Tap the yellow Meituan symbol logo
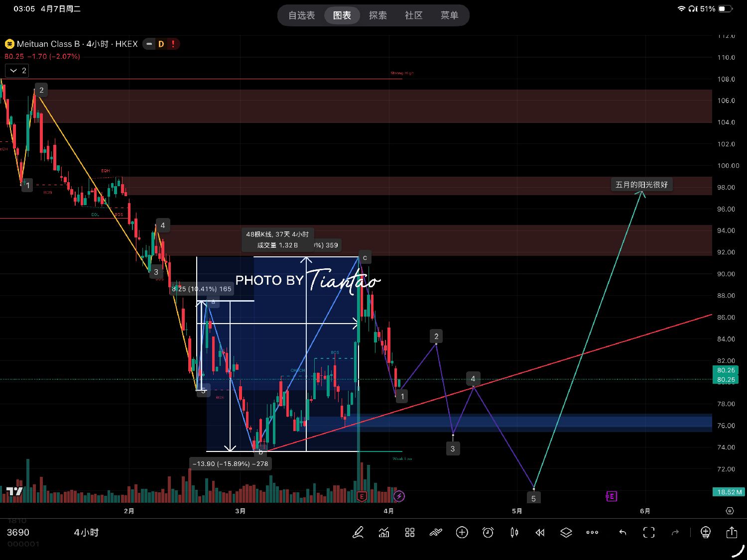The image size is (747, 560). pyautogui.click(x=9, y=44)
